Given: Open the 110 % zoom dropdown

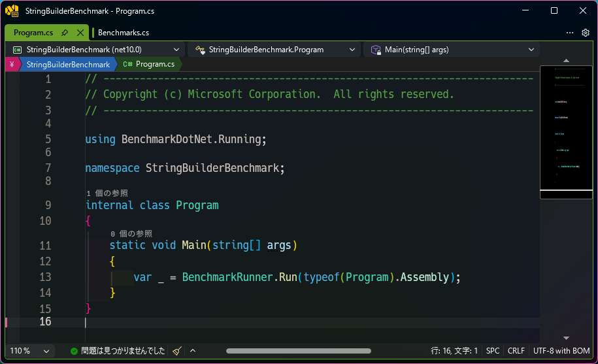Looking at the screenshot, I should coord(30,351).
